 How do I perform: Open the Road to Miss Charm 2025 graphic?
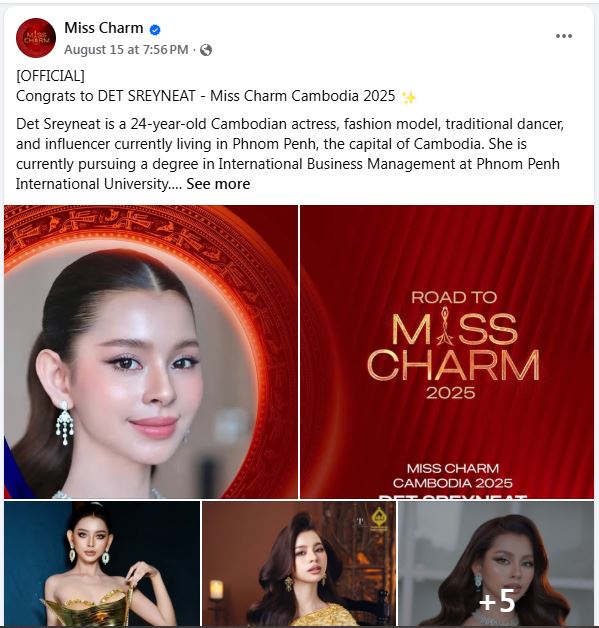447,352
